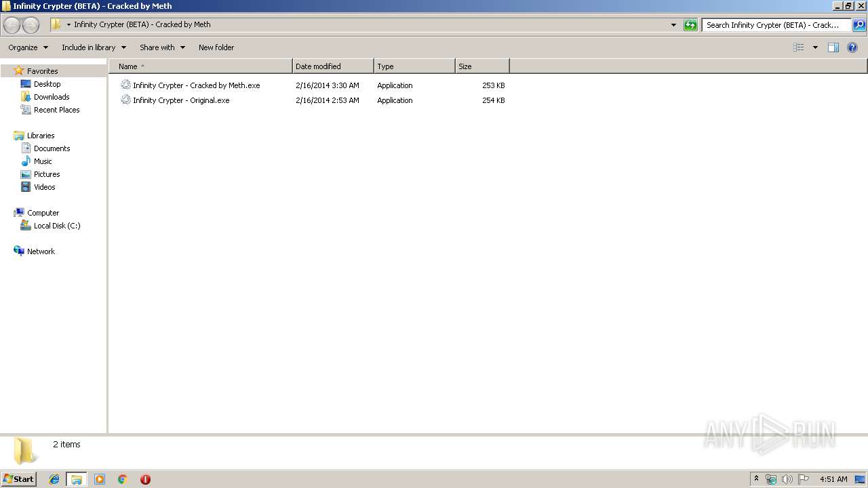Click the red Opera-style taskbar icon
The width and height of the screenshot is (868, 488).
click(145, 479)
